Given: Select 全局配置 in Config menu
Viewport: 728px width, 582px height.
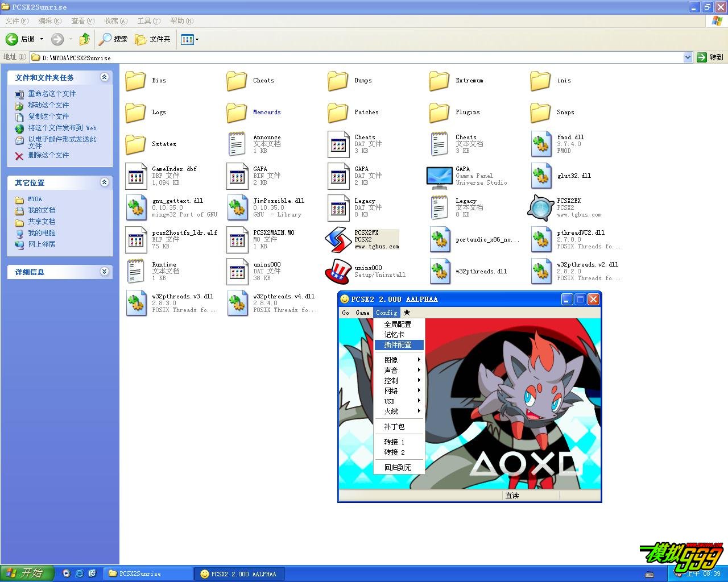Looking at the screenshot, I should [399, 325].
